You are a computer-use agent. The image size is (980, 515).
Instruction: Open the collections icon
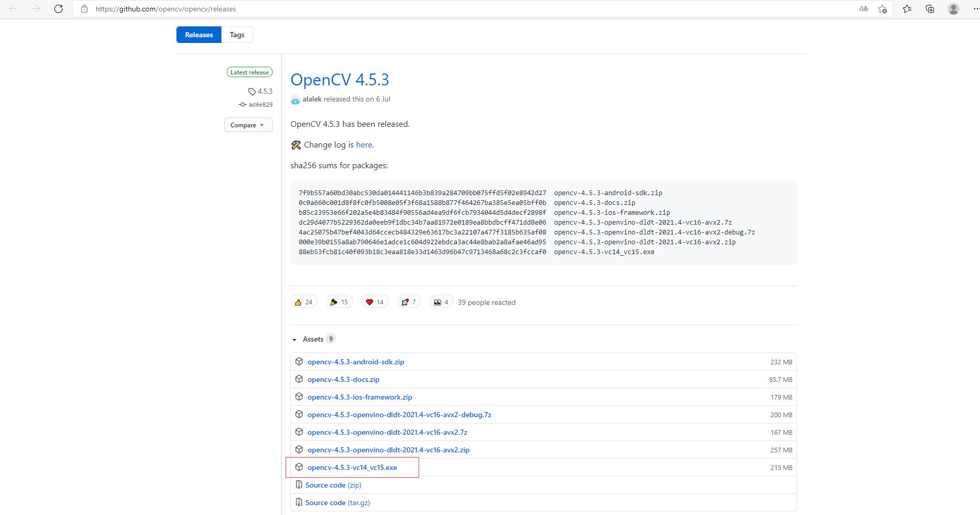tap(930, 9)
